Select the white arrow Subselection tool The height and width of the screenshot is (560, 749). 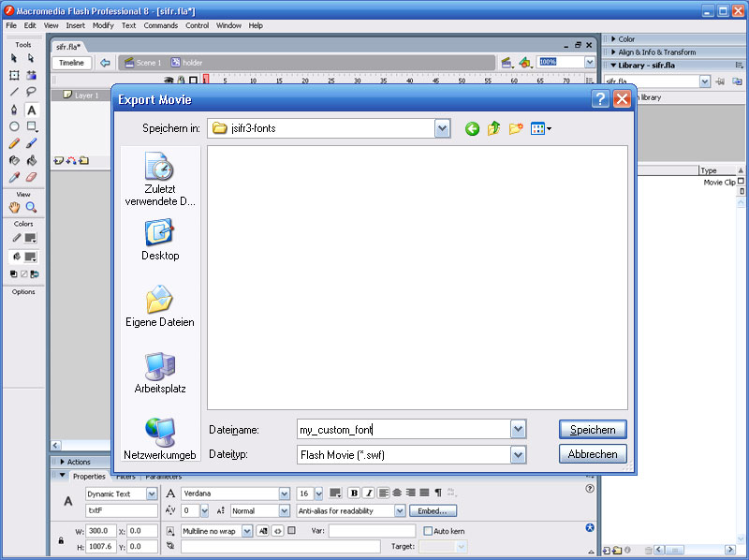click(x=31, y=58)
